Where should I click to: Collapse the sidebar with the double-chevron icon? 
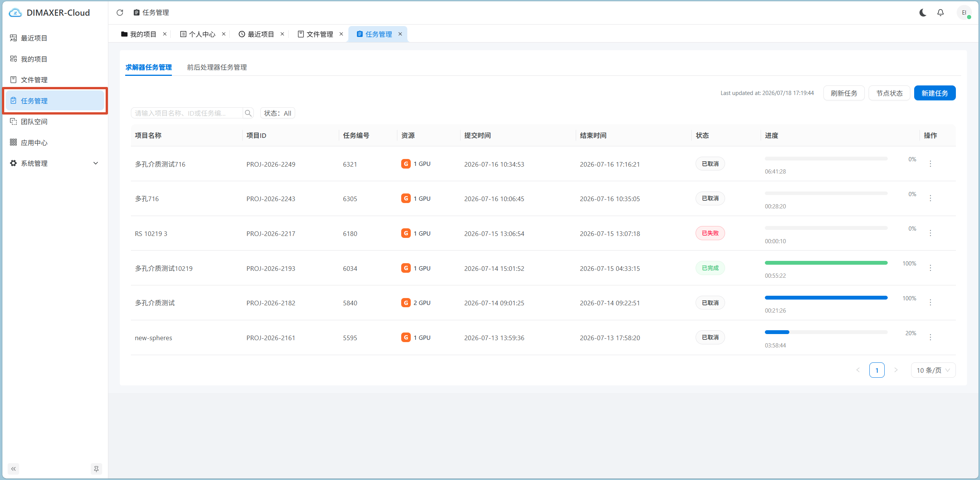[13, 469]
